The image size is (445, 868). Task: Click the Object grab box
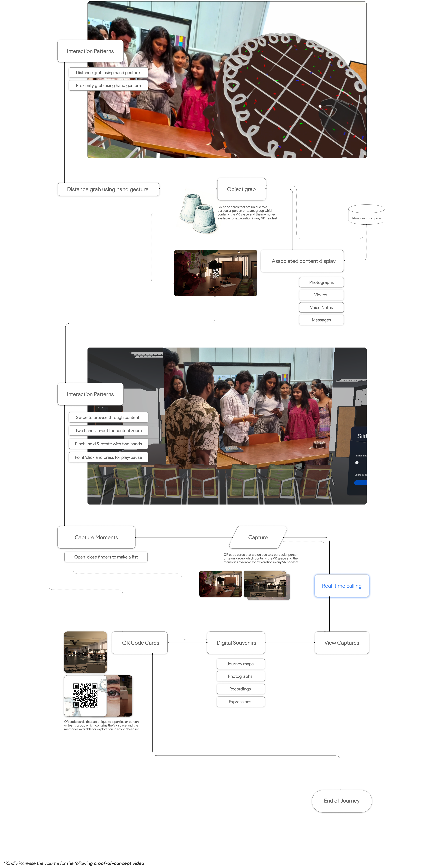[x=241, y=189]
